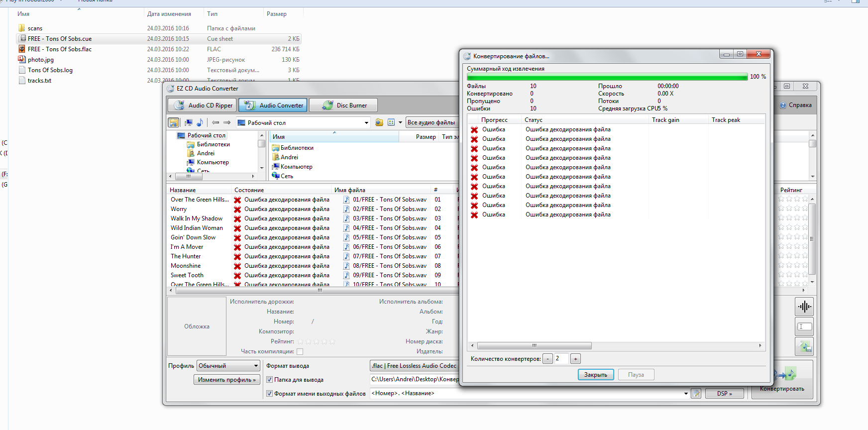
Task: Toggle Формат имени выходных файлов checkbox
Action: pyautogui.click(x=269, y=394)
